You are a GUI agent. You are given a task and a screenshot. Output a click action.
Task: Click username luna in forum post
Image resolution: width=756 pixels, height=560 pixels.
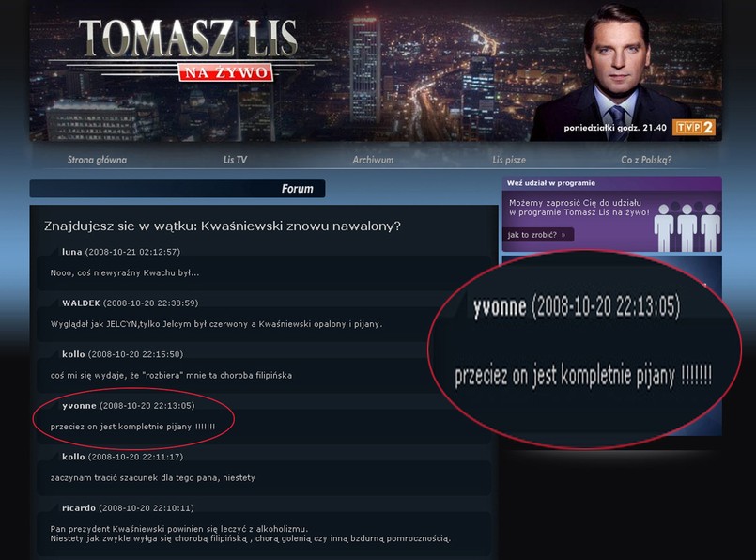point(71,252)
